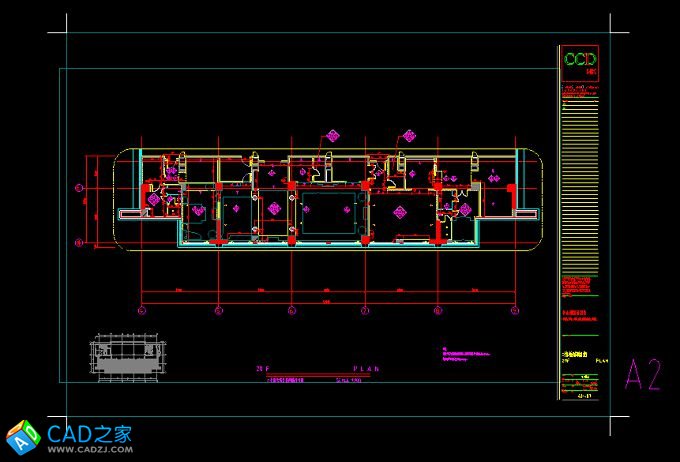Select leftmost bottom grid axis bubble
The image size is (680, 462).
pos(141,311)
